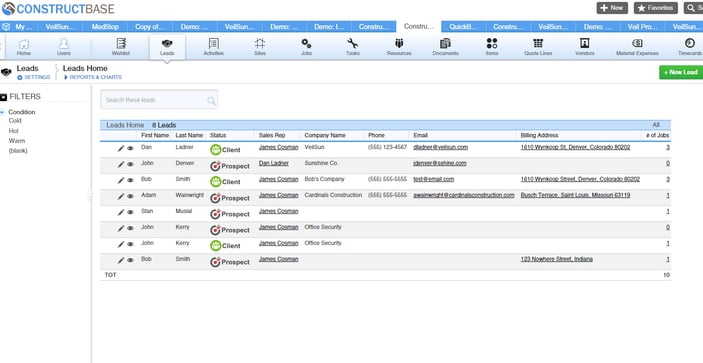Screen dimensions: 703x363
Task: Select the Leads toolbar icon
Action: click(167, 47)
